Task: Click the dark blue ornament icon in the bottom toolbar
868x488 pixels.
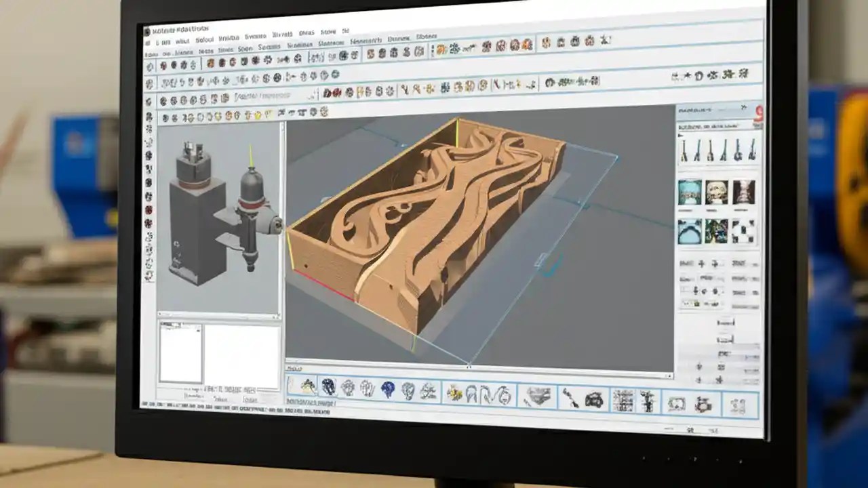Action: [330, 385]
